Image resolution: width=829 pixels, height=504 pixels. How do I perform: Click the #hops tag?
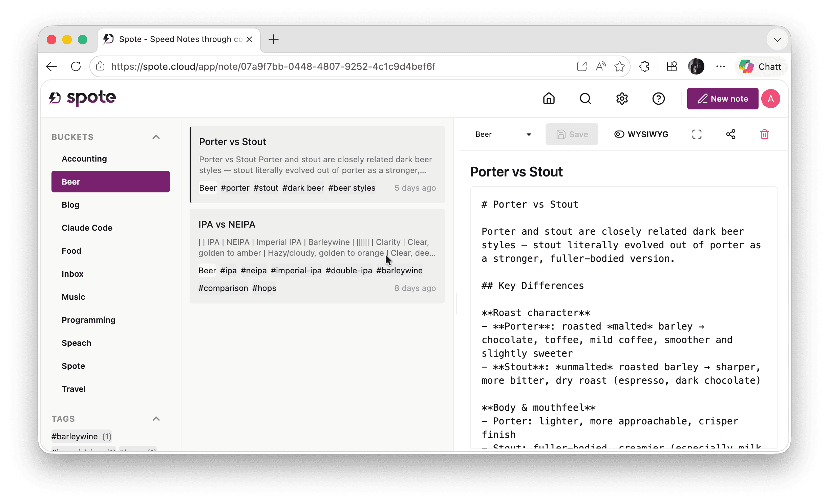point(264,288)
